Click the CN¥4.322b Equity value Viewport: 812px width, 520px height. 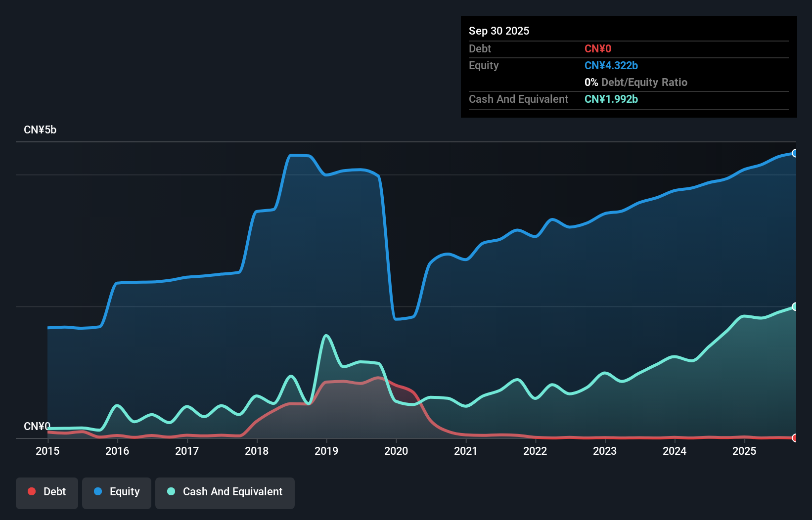click(x=611, y=65)
